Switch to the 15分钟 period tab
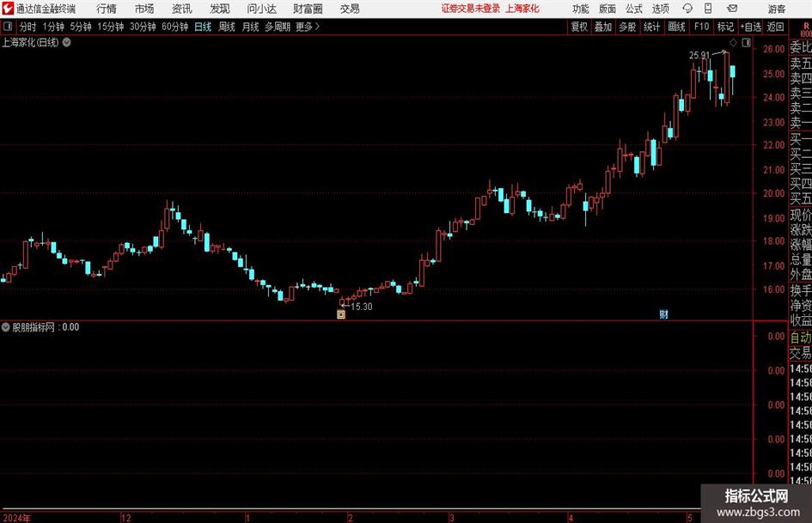Screen dimensions: 812x523 pyautogui.click(x=111, y=27)
